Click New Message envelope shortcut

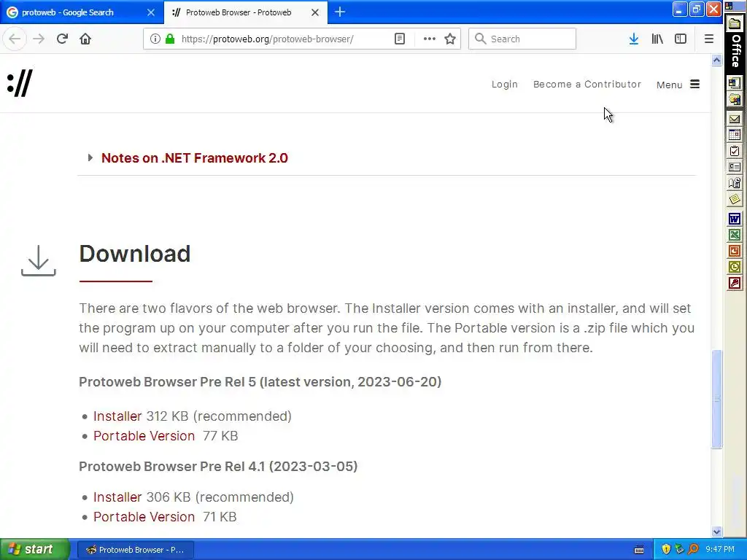point(735,119)
